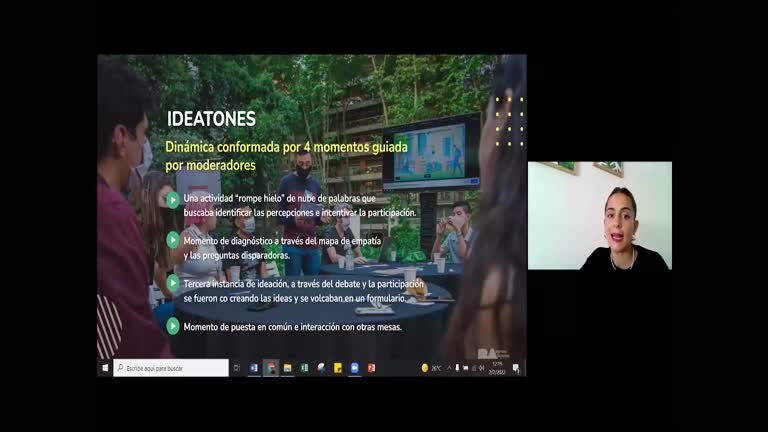This screenshot has height=432, width=768.
Task: Open File Explorer from the taskbar
Action: 288,368
